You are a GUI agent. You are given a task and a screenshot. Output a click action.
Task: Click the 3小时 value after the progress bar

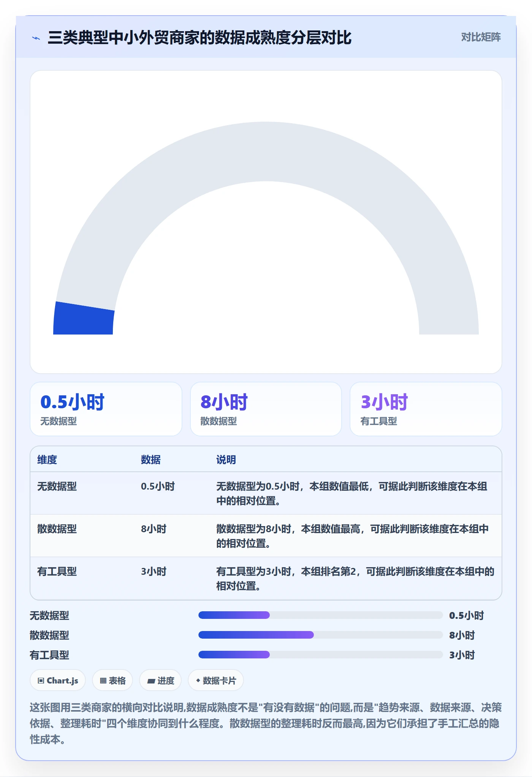coord(462,655)
